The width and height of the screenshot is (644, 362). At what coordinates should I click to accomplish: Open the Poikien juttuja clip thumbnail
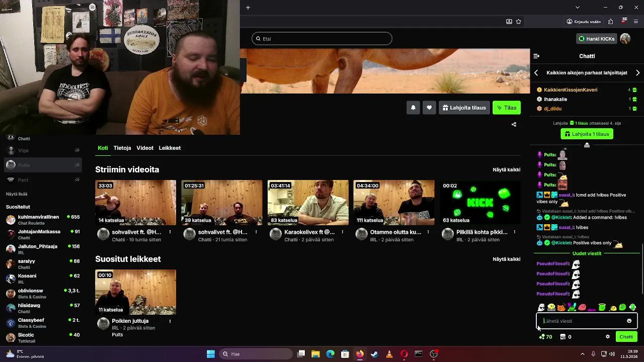[x=136, y=292]
